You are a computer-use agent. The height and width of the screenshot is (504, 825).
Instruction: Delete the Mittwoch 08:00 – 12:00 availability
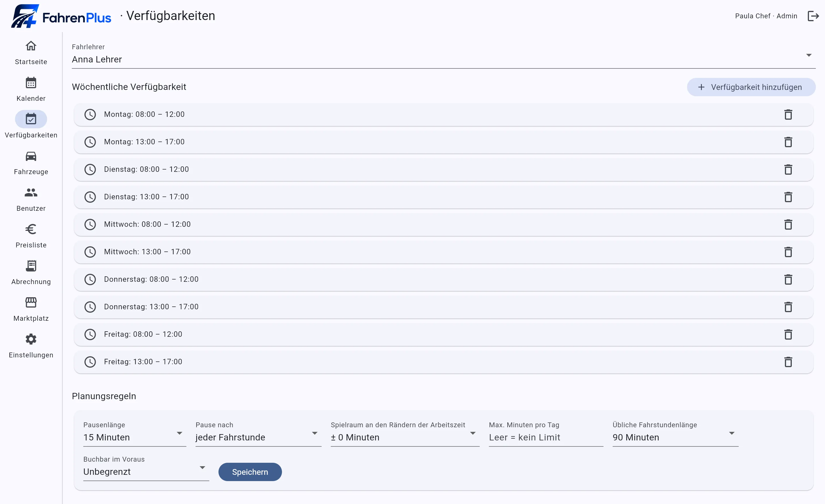[788, 224]
